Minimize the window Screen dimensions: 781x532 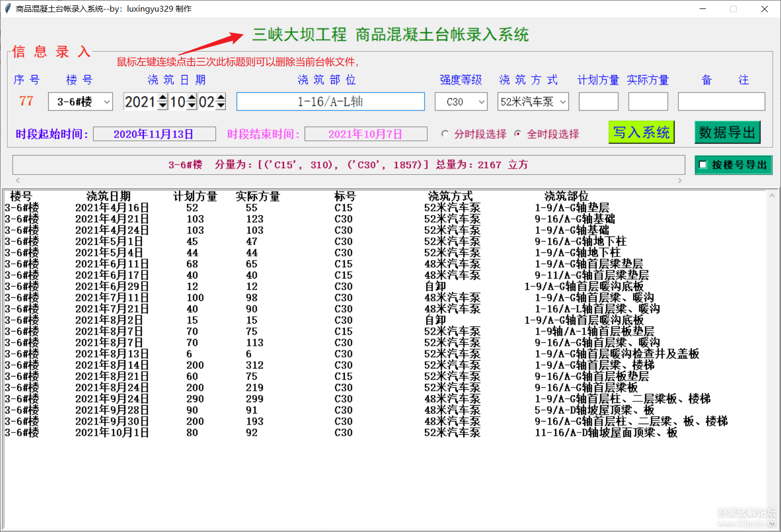[703, 9]
